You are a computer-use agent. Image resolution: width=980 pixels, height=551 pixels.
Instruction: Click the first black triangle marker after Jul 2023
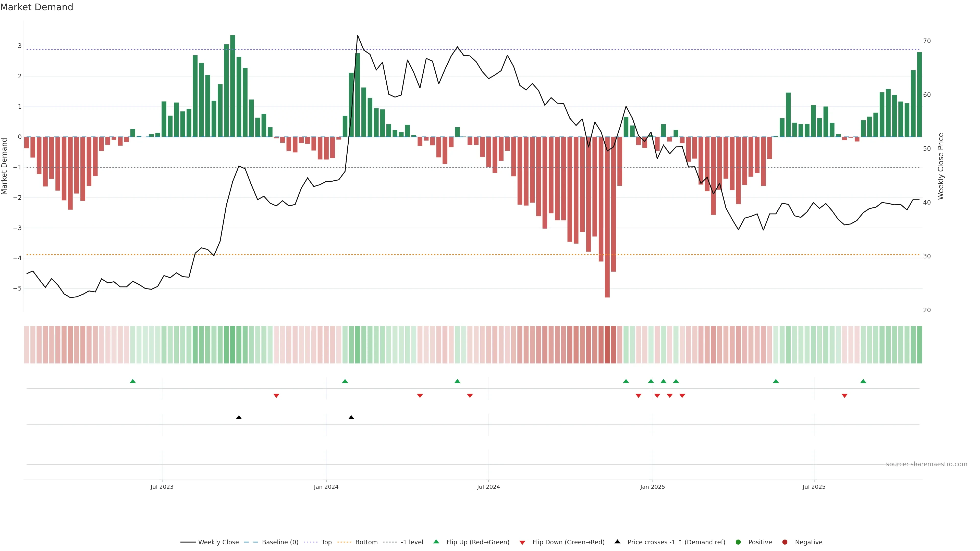click(239, 418)
